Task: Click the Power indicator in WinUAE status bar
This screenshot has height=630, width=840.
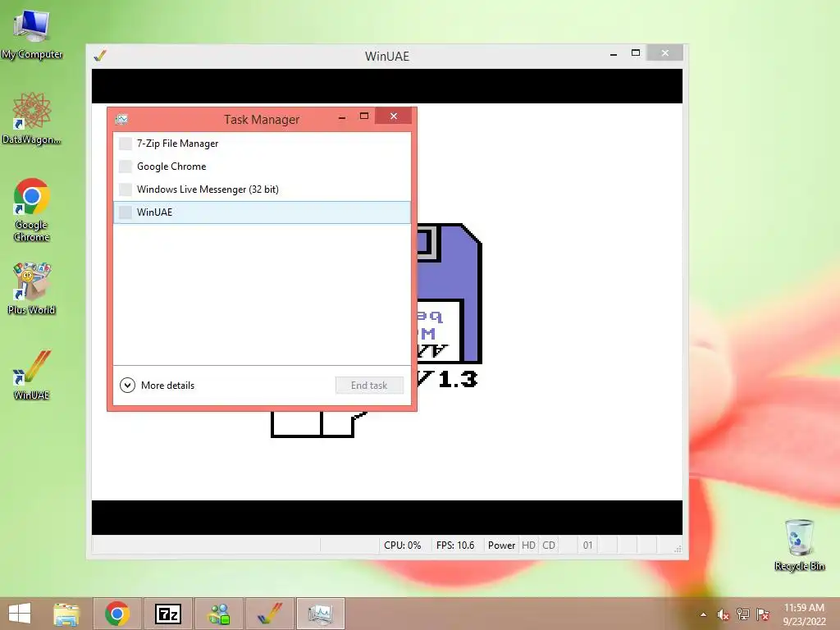Action: (x=501, y=546)
